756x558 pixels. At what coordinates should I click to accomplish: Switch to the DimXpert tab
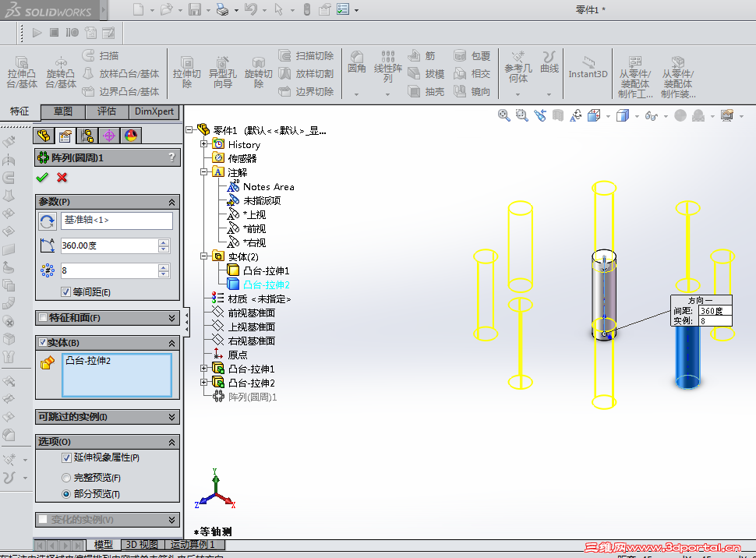tap(154, 111)
